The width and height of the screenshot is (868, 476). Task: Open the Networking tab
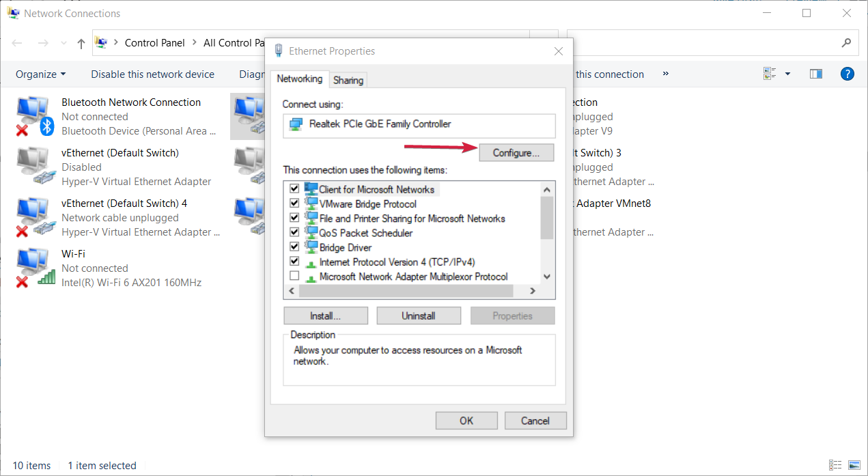coord(300,79)
